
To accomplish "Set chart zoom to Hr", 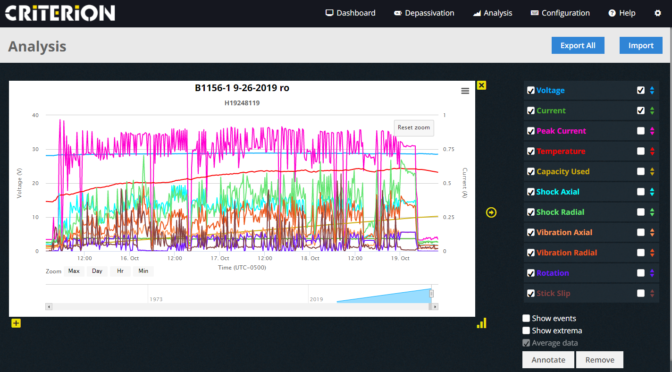I will tap(120, 271).
